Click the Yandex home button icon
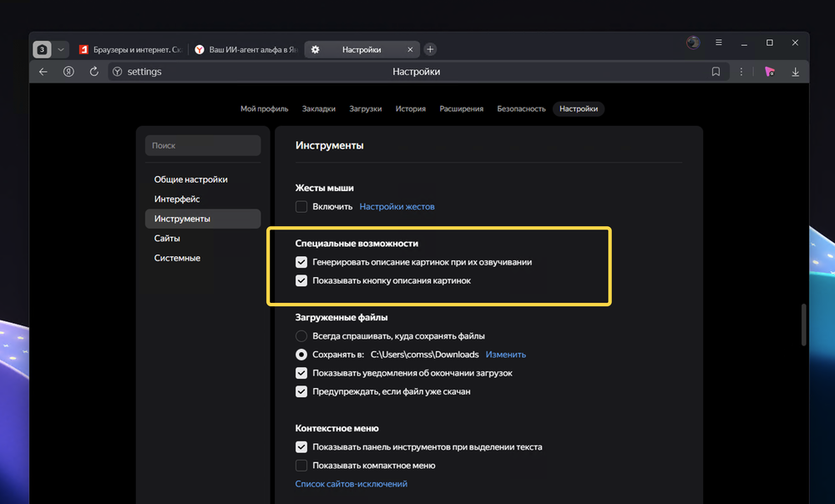Image resolution: width=835 pixels, height=504 pixels. (69, 72)
